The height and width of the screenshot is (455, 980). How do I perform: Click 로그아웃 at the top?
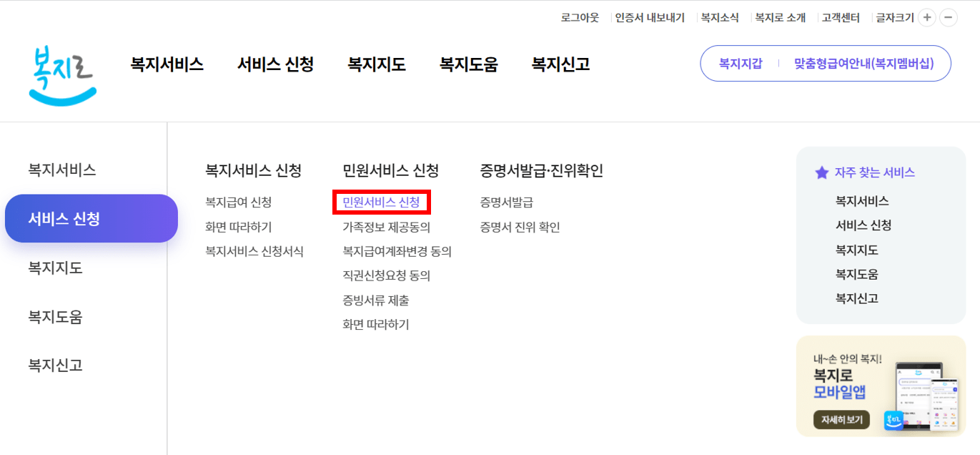pos(581,17)
